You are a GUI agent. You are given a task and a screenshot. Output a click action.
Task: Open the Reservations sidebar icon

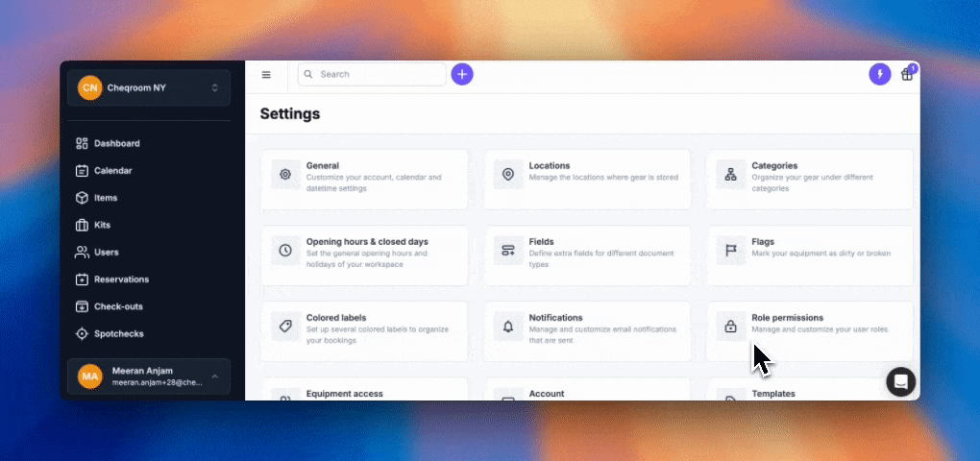[82, 279]
